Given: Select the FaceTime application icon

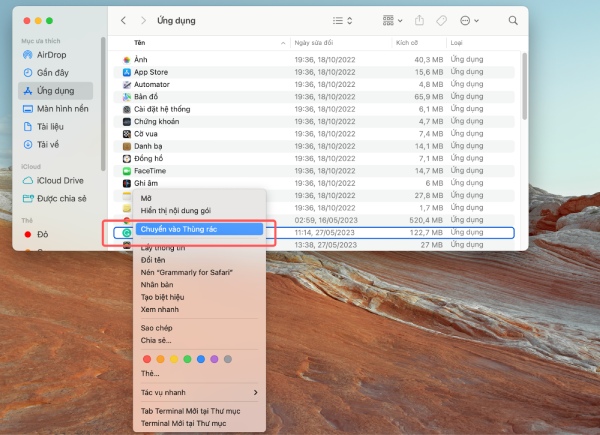Looking at the screenshot, I should coord(127,171).
